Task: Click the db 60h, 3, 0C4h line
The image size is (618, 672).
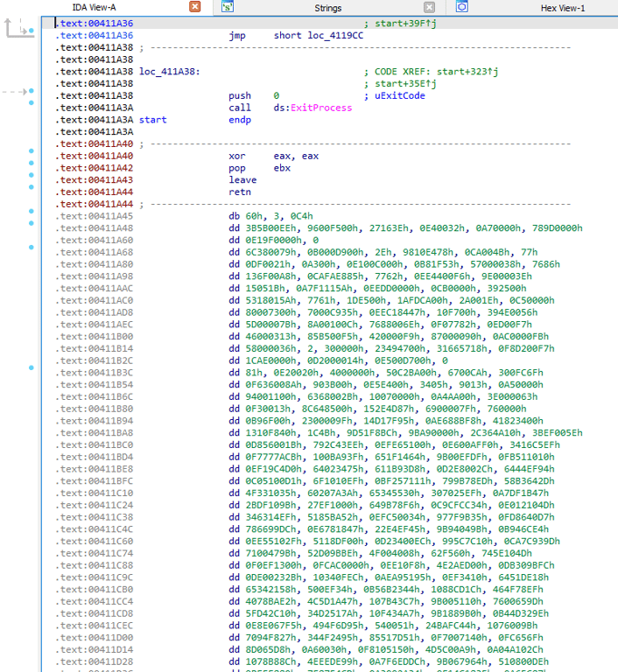Action: coord(270,216)
